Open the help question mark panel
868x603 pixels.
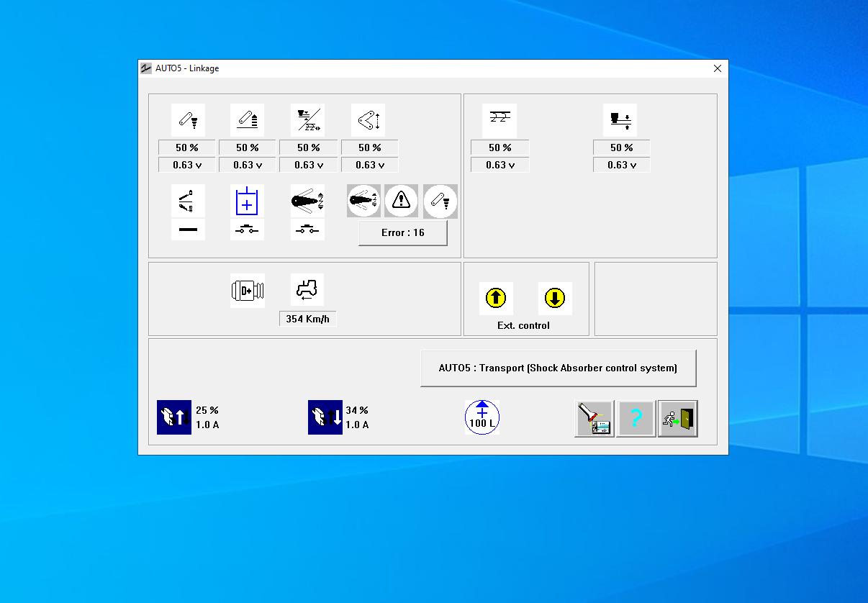(636, 418)
